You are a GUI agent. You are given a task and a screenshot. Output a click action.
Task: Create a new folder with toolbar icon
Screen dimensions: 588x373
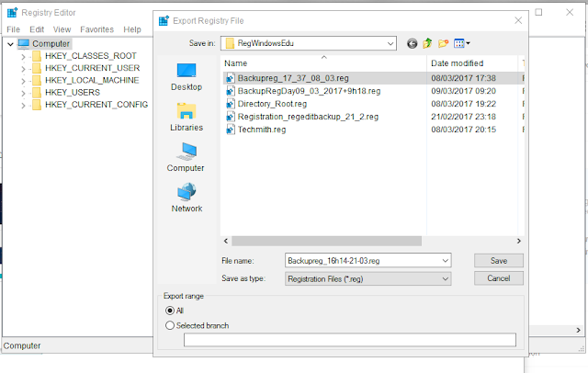(x=443, y=43)
